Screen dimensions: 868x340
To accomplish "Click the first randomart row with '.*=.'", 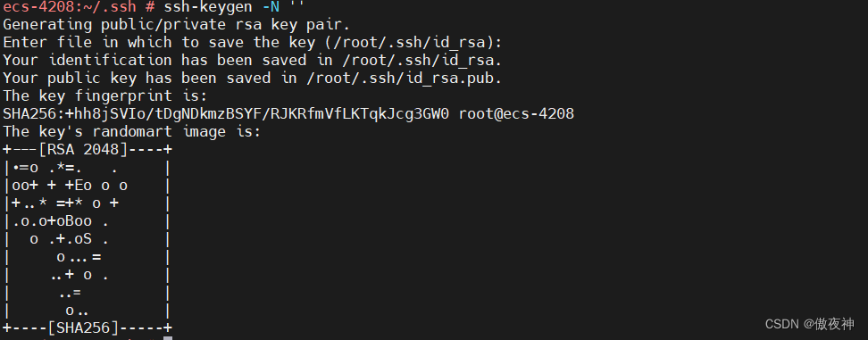I will 88,168.
